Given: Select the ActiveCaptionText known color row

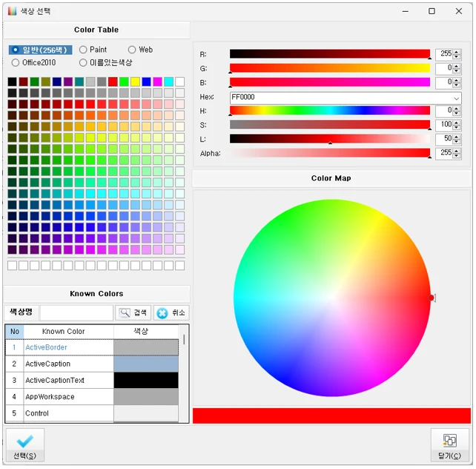Looking at the screenshot, I should click(x=92, y=380).
